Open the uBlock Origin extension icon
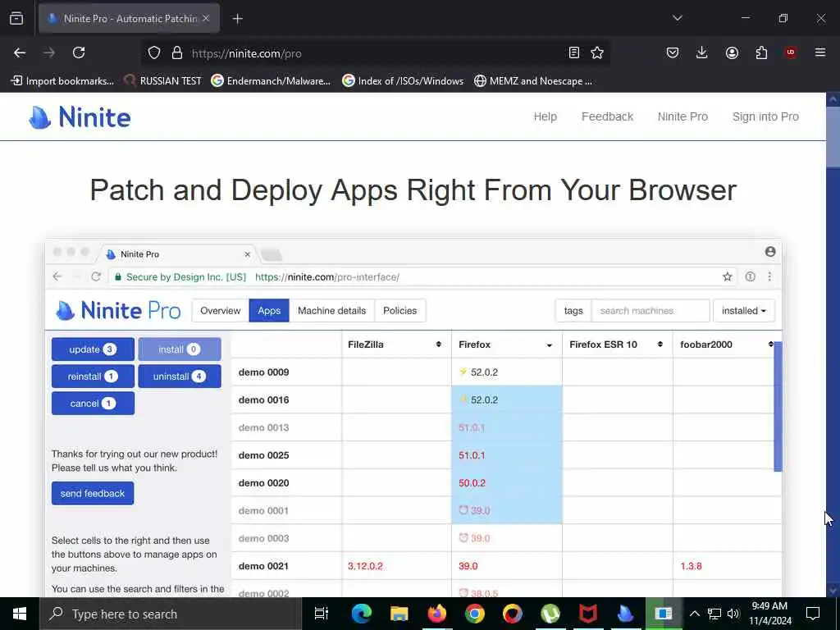Viewport: 840px width, 630px height. tap(790, 52)
